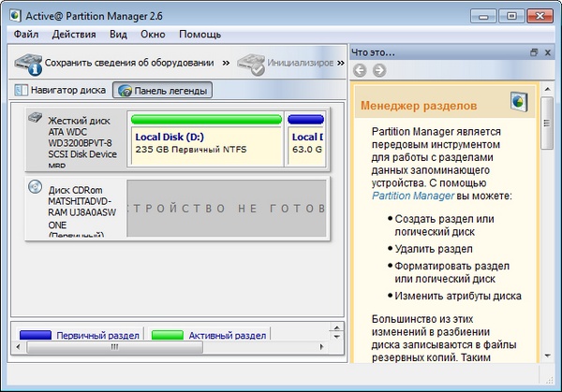
Task: Open the Окно menu
Action: [153, 35]
